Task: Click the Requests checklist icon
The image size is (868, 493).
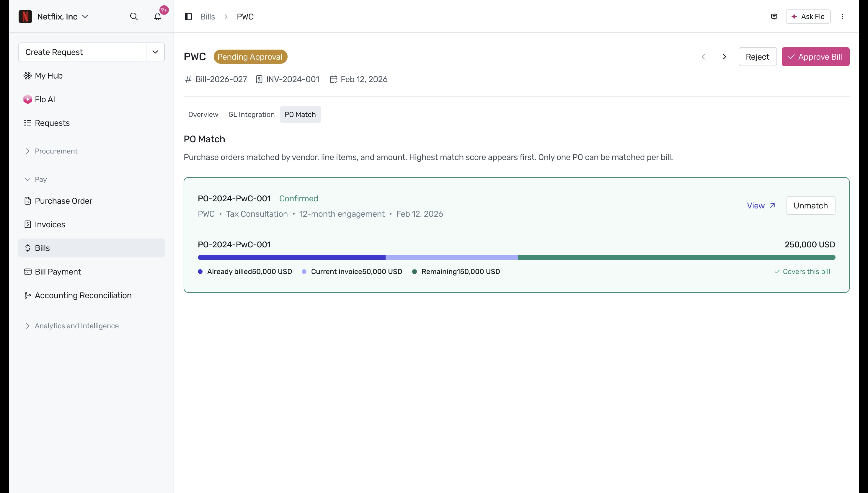Action: [27, 123]
